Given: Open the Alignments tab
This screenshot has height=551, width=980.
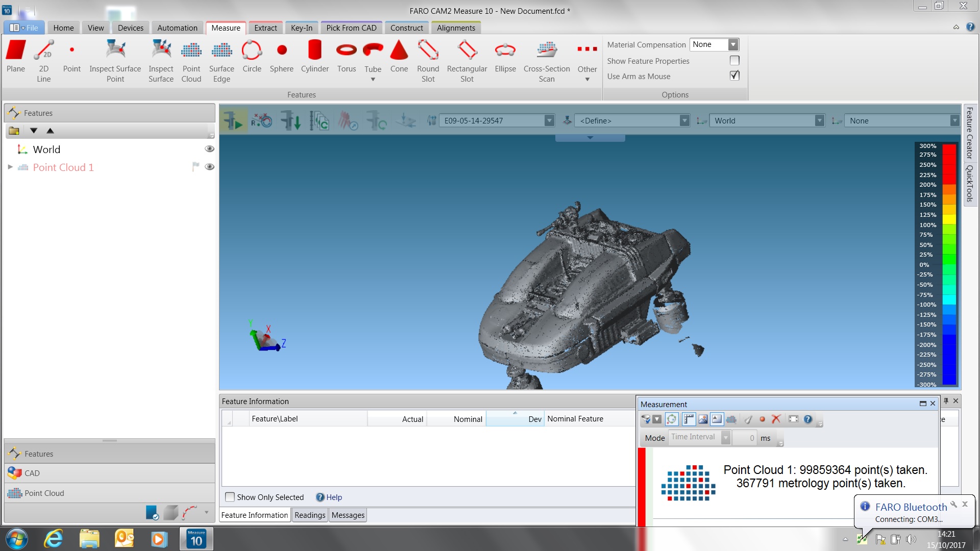Looking at the screenshot, I should [456, 28].
